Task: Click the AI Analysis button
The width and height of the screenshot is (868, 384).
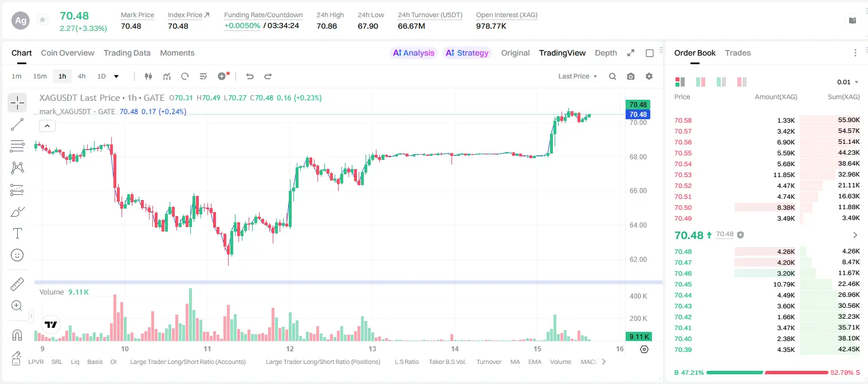Action: pyautogui.click(x=414, y=53)
